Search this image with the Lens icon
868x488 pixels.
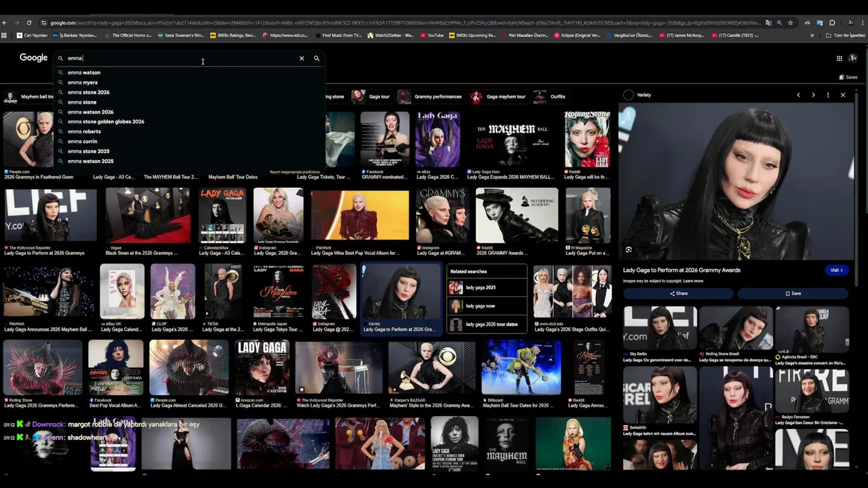pos(629,249)
